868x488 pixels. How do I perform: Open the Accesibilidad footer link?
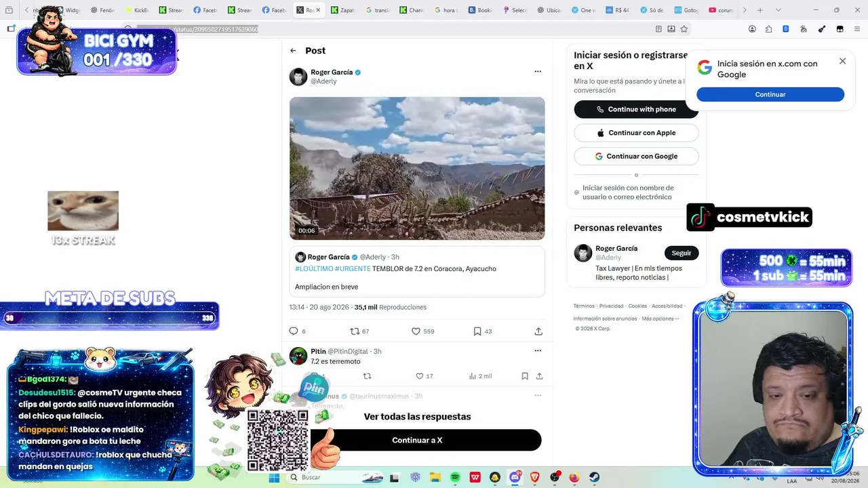(667, 306)
